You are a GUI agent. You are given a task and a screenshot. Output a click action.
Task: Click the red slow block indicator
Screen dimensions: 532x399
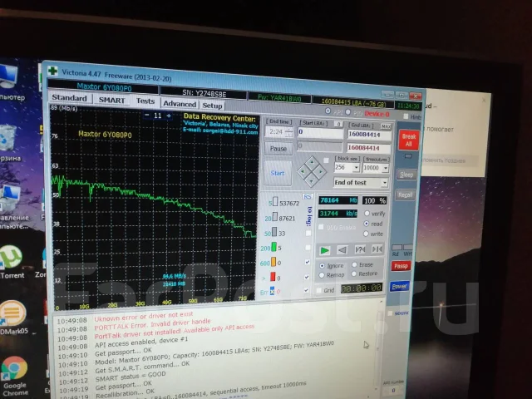click(x=273, y=277)
